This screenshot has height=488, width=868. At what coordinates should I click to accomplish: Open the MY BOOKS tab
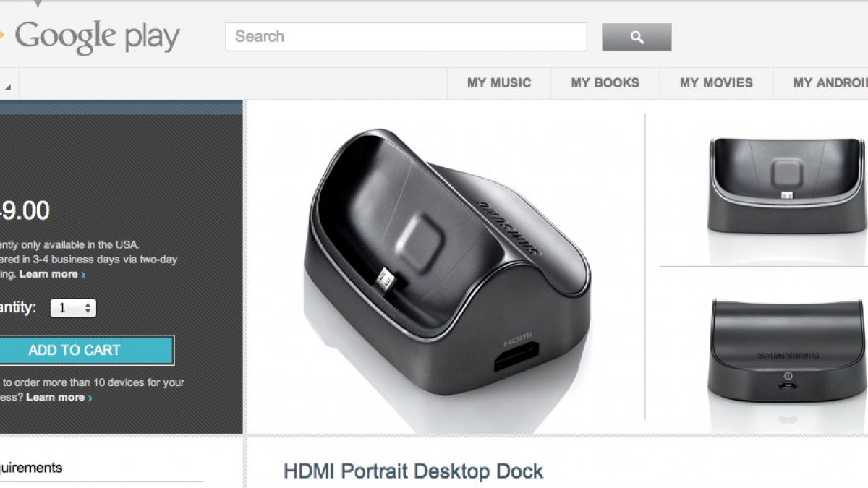[605, 83]
